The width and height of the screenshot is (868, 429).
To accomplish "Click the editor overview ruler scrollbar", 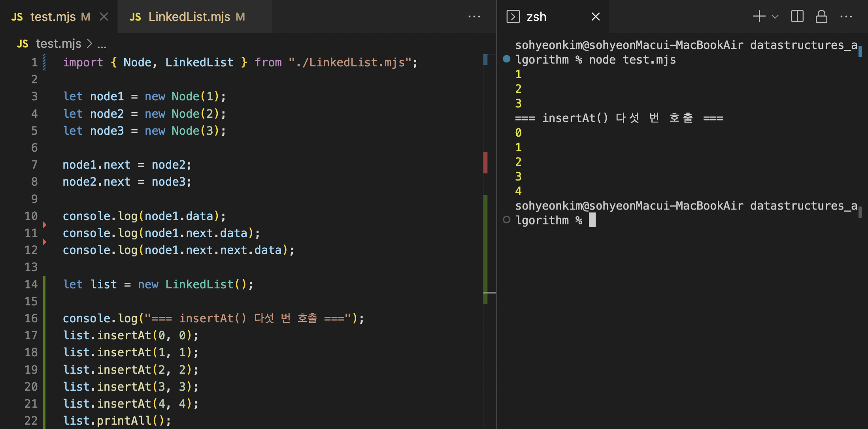I will [489, 241].
